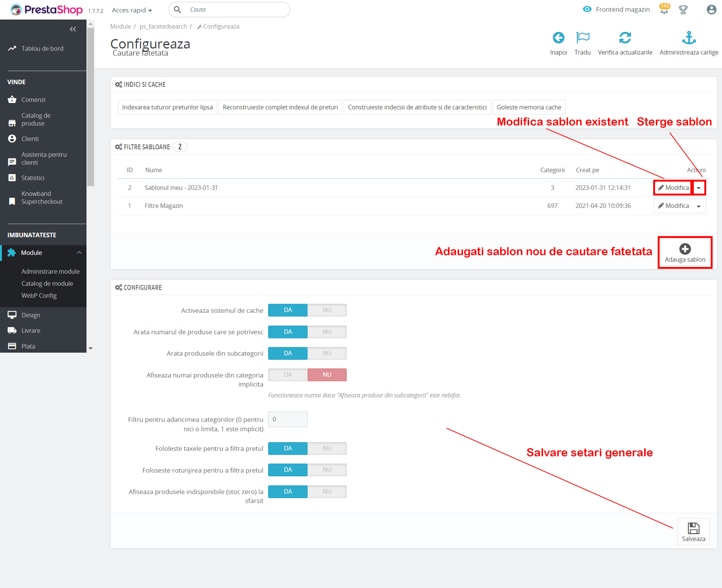Click the category depth filter input
This screenshot has height=588, width=722.
point(288,419)
